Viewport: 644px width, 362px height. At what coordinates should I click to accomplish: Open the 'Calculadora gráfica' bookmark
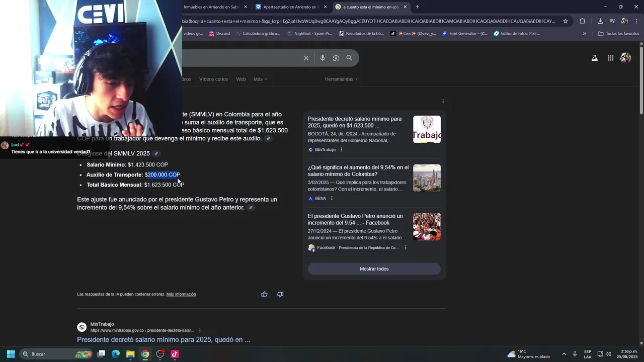(258, 34)
